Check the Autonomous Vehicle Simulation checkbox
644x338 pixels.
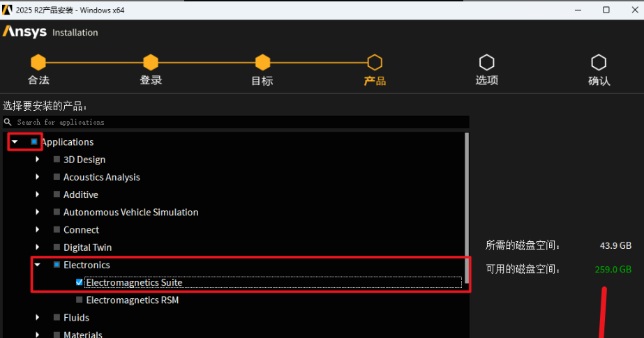(57, 213)
